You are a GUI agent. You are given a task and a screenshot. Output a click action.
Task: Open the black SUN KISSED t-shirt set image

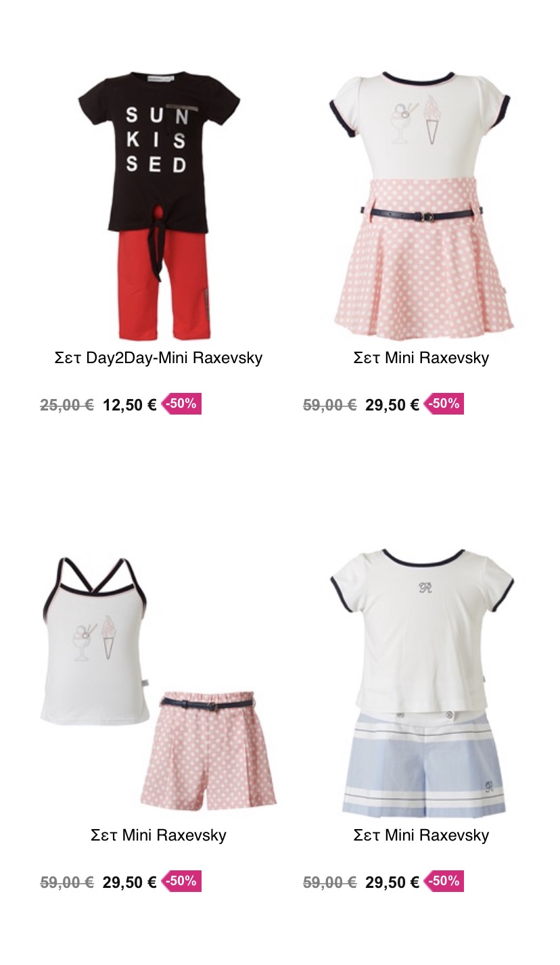point(159,205)
